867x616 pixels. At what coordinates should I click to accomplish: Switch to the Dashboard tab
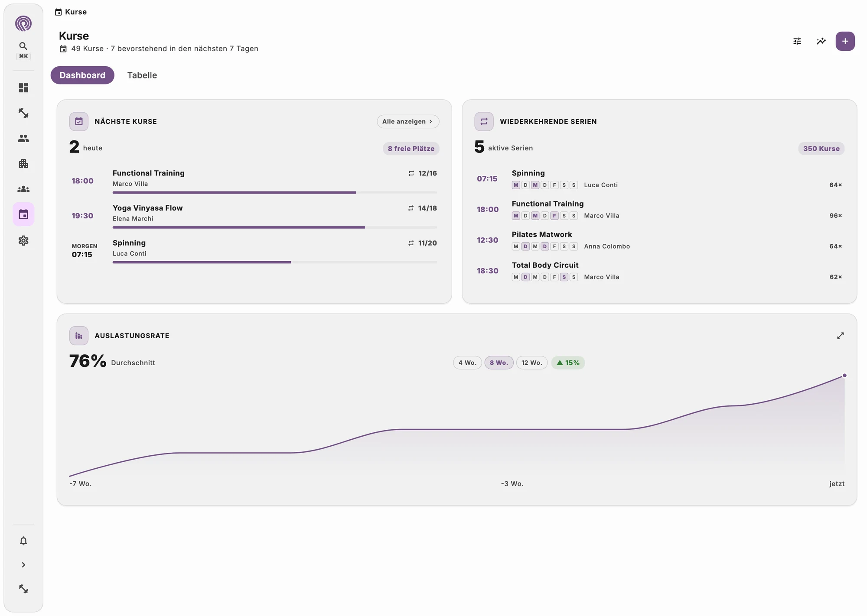coord(82,75)
